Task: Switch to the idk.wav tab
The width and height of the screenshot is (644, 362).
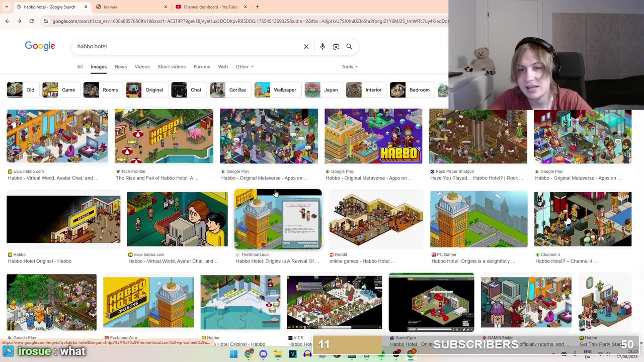Action: (x=132, y=7)
